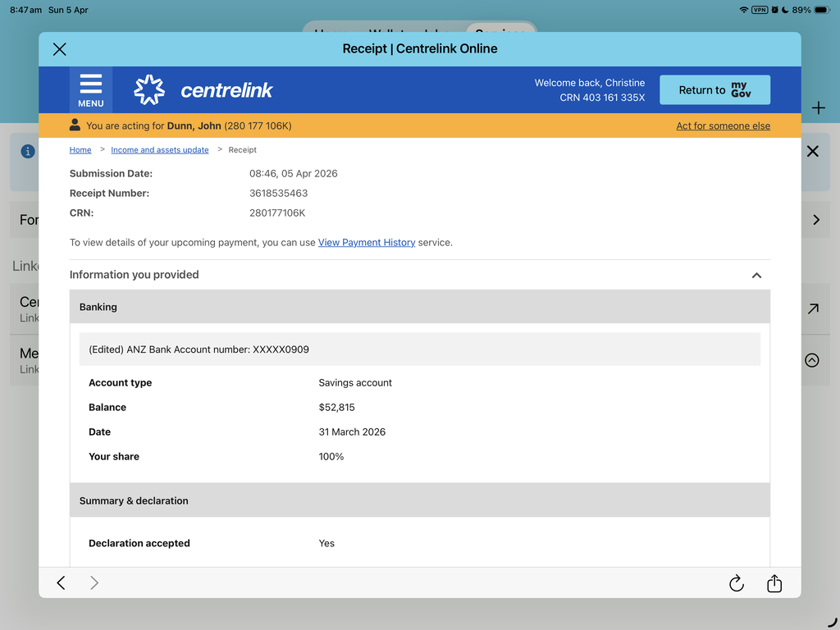Click the browser forward arrow
Viewport: 840px width, 630px height.
click(94, 583)
